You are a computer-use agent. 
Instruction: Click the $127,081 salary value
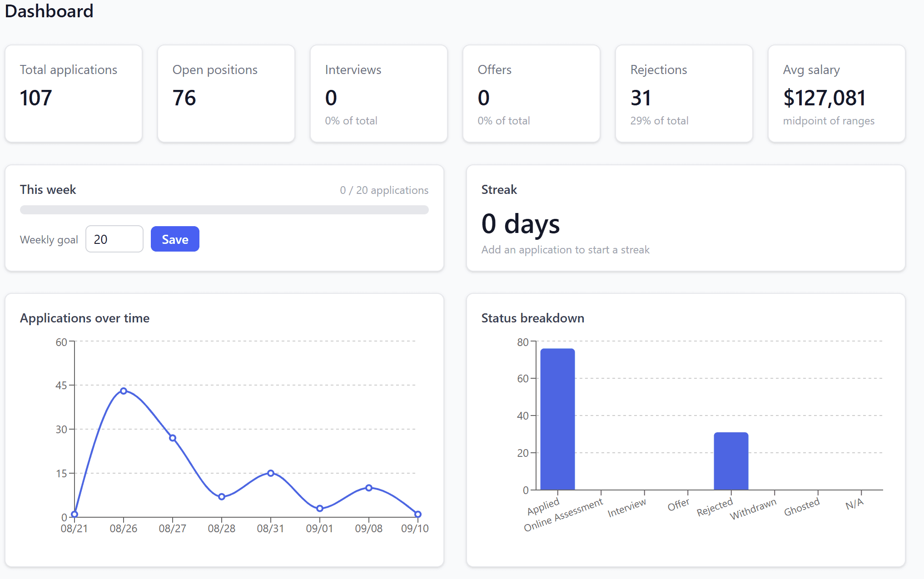(x=825, y=98)
